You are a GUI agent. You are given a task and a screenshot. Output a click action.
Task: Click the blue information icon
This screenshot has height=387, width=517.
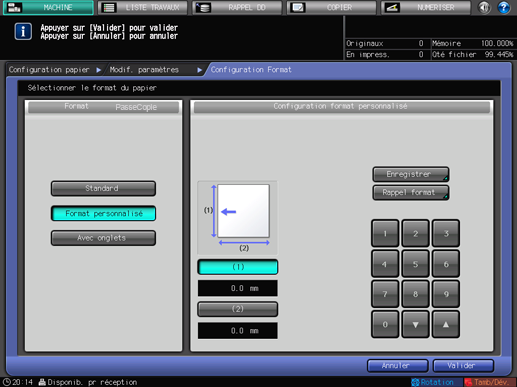coord(23,31)
